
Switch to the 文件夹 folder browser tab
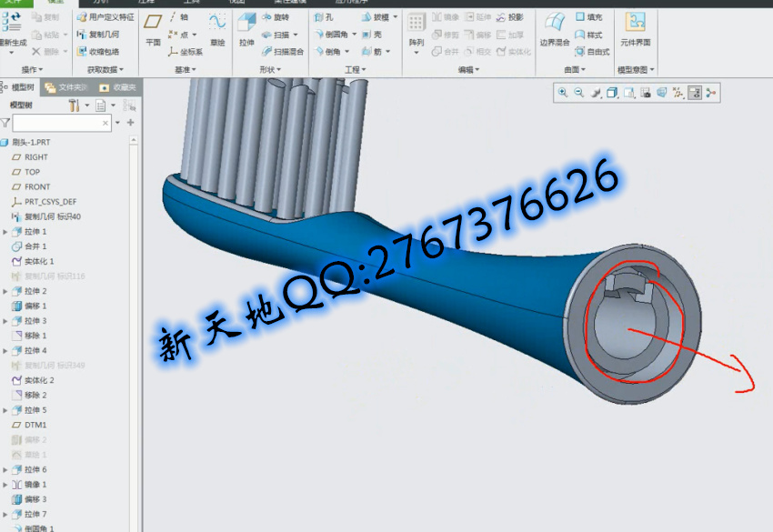pos(66,87)
